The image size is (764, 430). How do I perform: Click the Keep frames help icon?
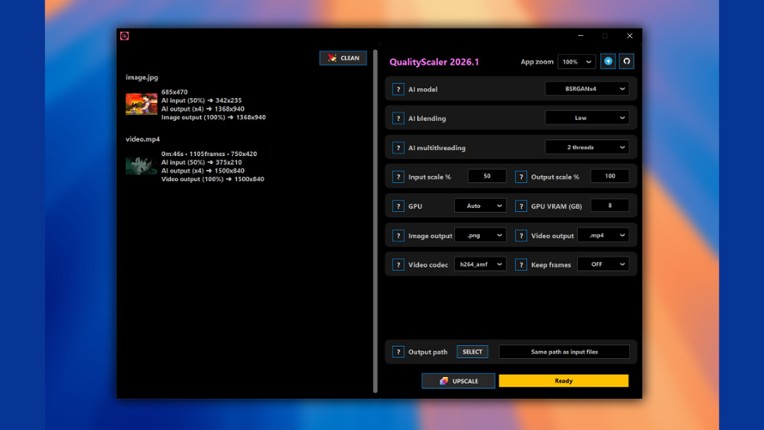point(521,265)
